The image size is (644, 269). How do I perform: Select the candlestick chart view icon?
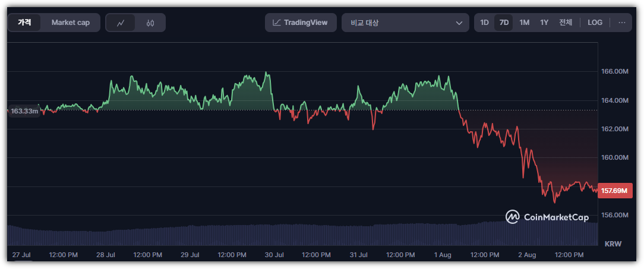[150, 23]
